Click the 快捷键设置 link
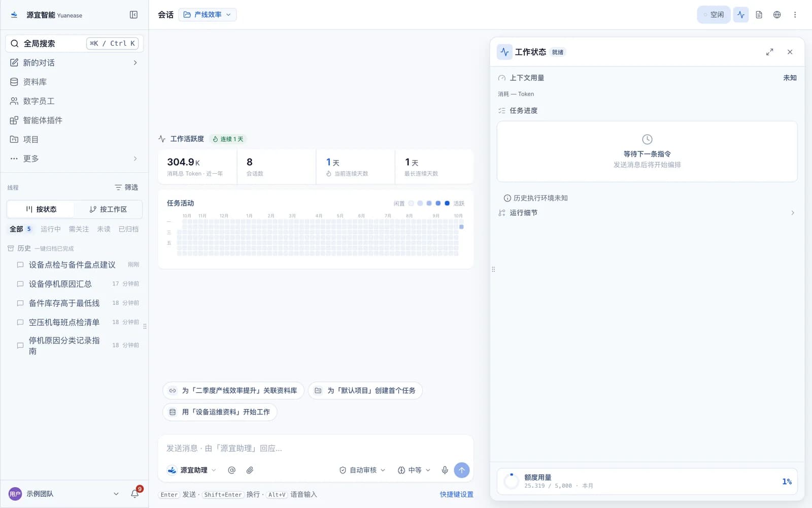 [457, 494]
